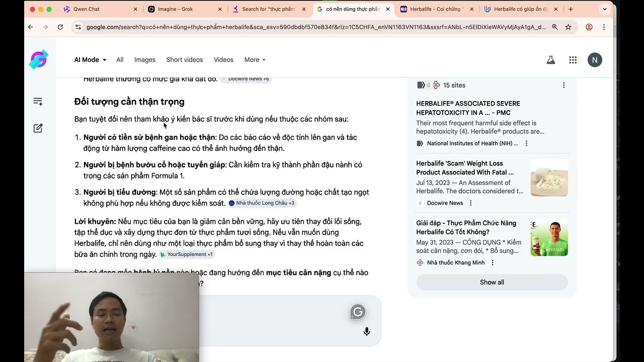Open options for National Institutes of Health source

[x=526, y=143]
